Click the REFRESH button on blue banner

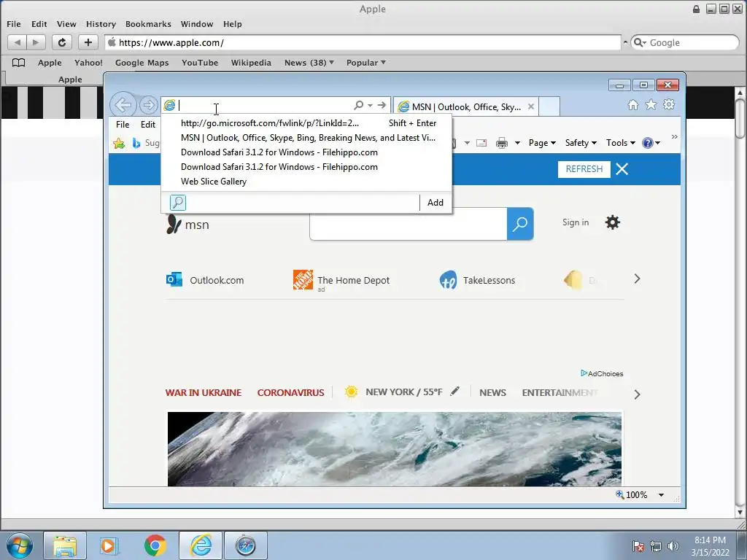pos(584,169)
